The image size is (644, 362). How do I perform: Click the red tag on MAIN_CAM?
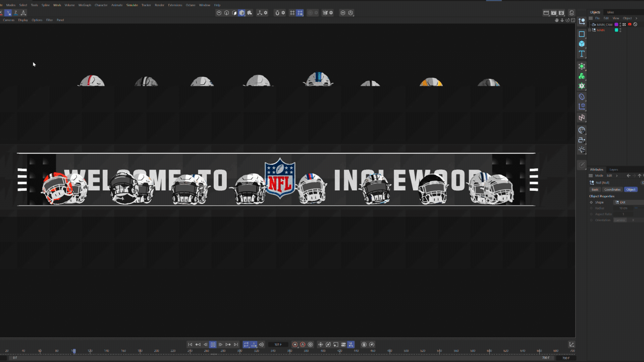coord(630,24)
